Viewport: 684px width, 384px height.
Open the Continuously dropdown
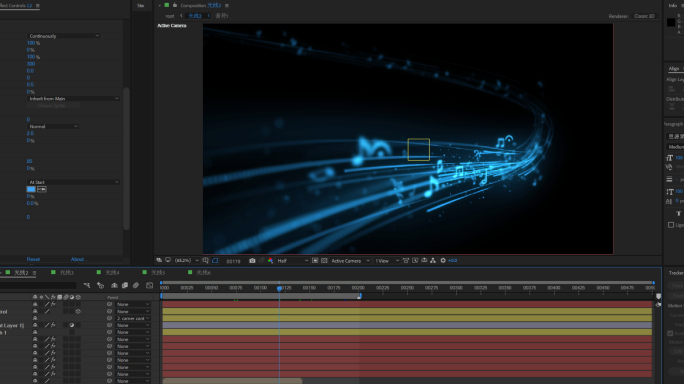64,36
